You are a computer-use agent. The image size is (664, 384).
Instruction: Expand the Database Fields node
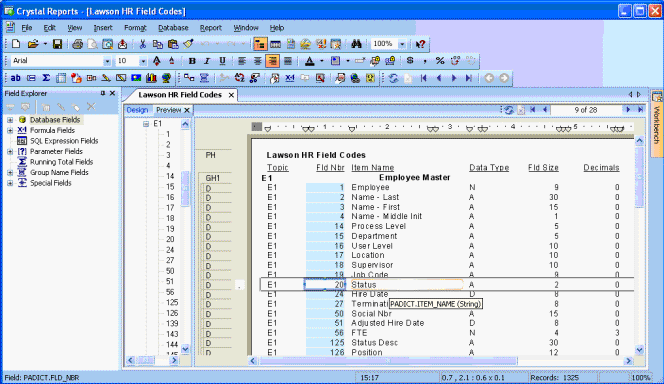pos(10,120)
